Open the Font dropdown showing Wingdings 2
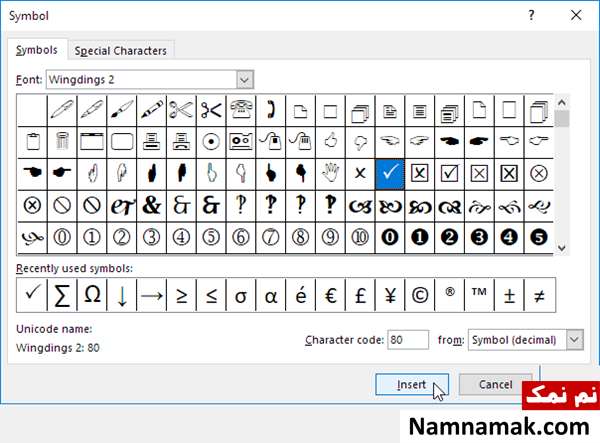The width and height of the screenshot is (600, 443). click(245, 80)
